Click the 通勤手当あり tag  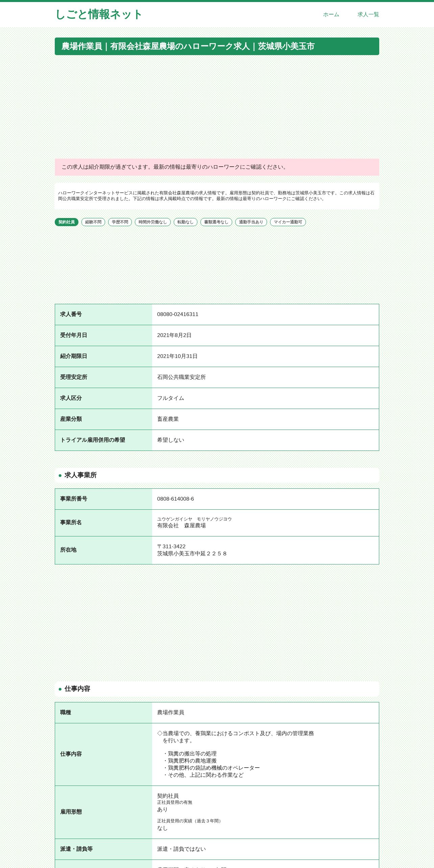point(251,222)
